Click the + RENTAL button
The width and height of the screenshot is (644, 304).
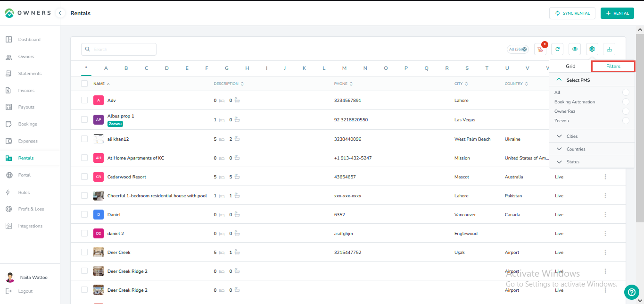click(x=617, y=13)
